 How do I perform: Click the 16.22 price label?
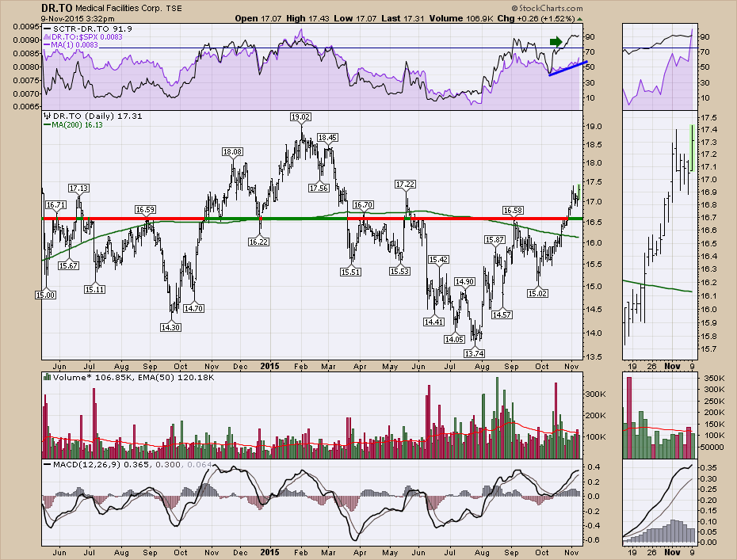coord(258,242)
